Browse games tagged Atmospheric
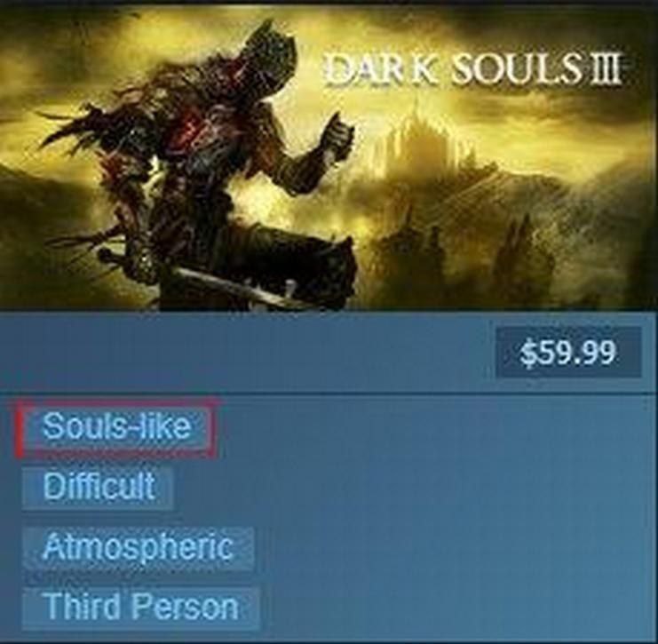The width and height of the screenshot is (658, 644). (138, 548)
